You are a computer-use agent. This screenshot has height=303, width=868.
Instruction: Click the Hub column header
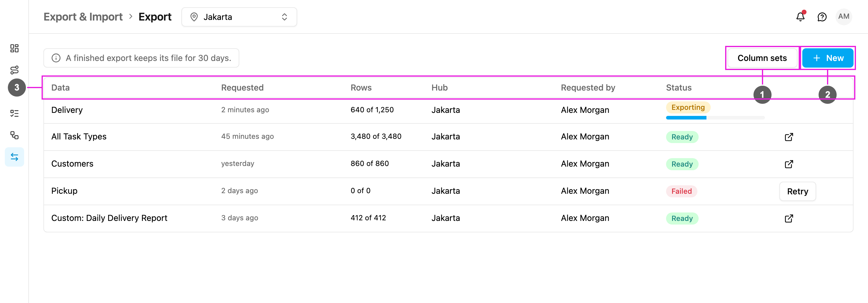tap(439, 88)
